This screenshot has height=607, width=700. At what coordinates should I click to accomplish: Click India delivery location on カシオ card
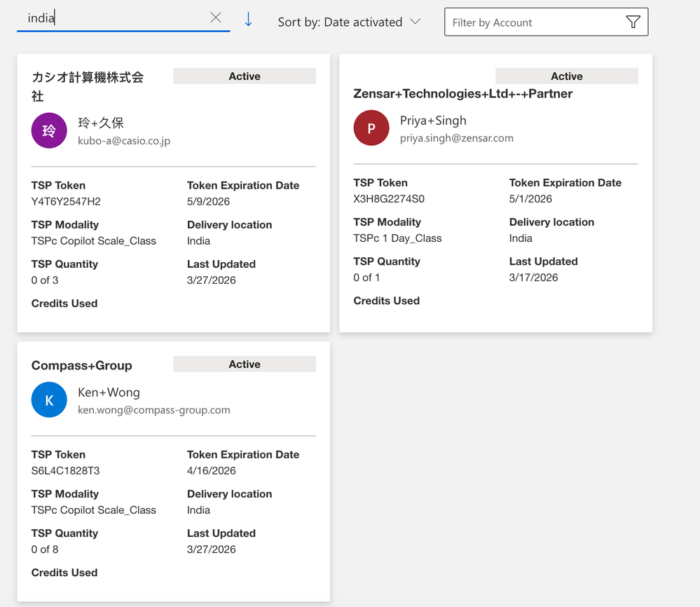199,240
